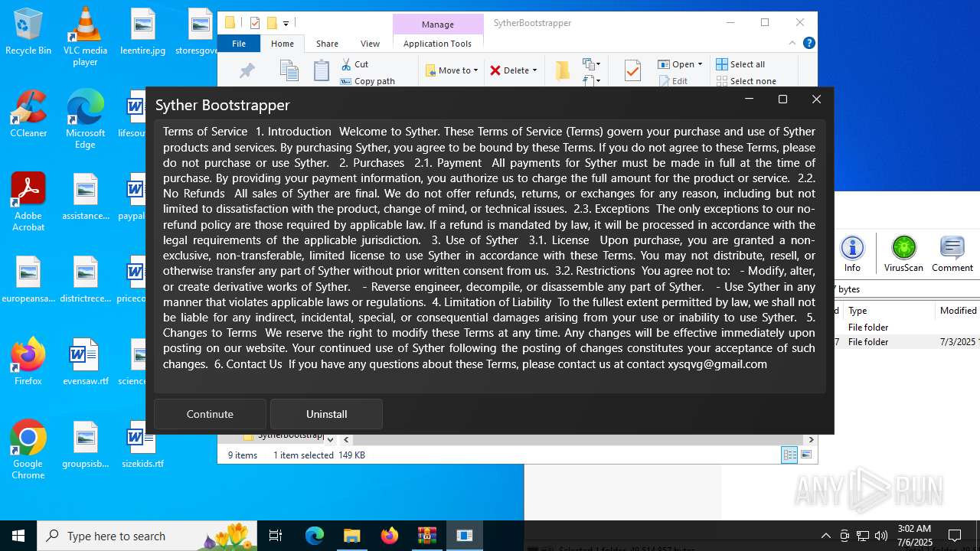Screen dimensions: 980x551
Task: Click Select none in Explorer ribbon
Action: pyautogui.click(x=746, y=81)
